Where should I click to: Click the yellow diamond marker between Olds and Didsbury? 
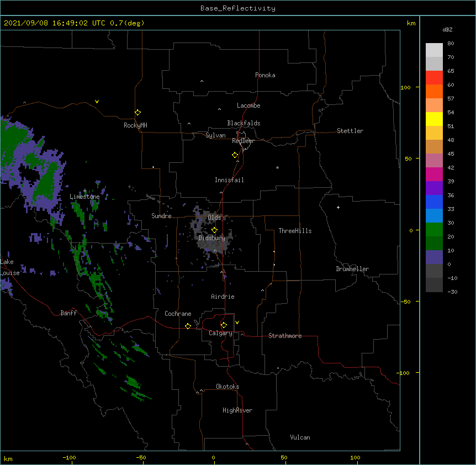pos(214,230)
